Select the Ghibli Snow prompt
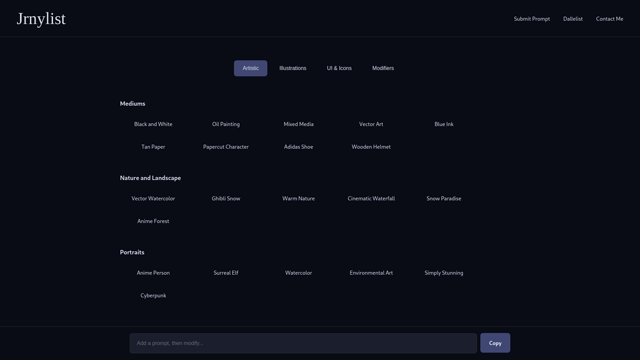 (x=226, y=198)
